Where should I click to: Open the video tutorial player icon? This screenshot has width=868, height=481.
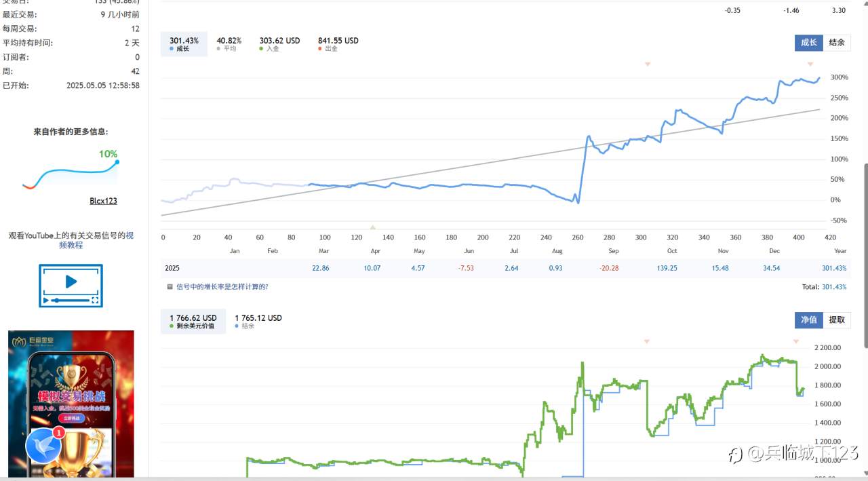(71, 286)
